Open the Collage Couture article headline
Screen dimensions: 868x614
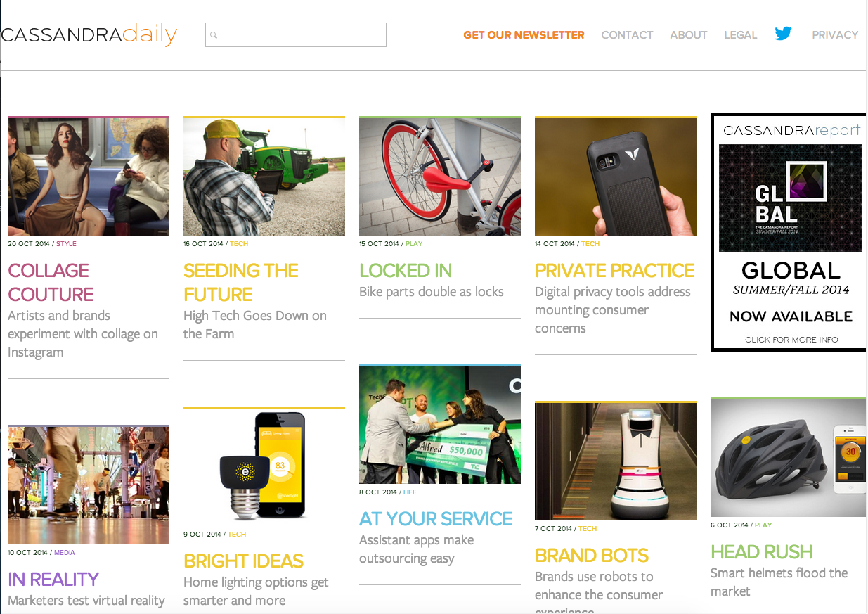tap(51, 282)
